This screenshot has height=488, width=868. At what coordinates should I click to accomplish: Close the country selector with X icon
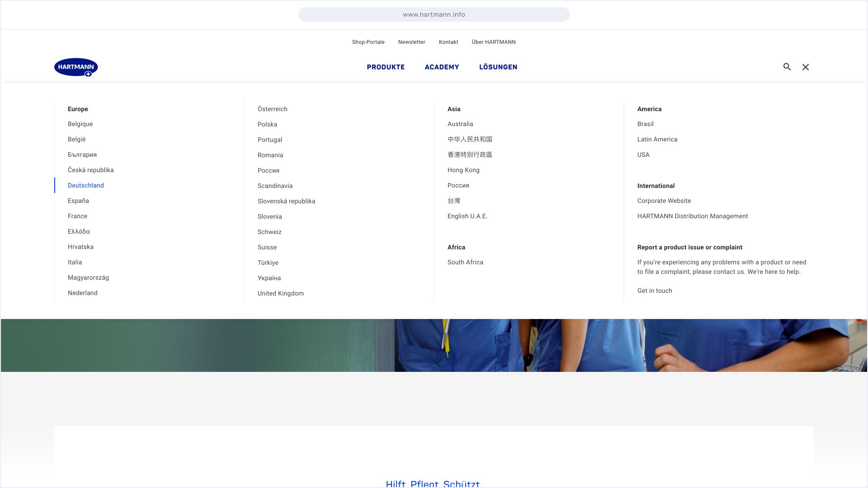tap(806, 67)
